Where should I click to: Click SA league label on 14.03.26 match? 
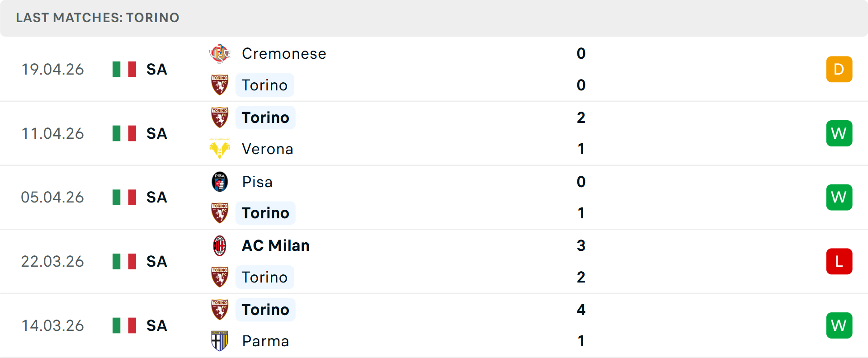coord(157,325)
